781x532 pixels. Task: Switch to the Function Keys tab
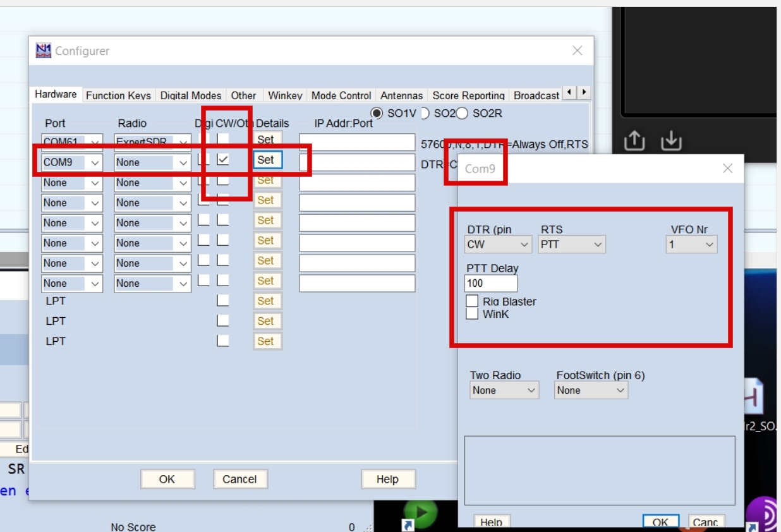click(118, 95)
